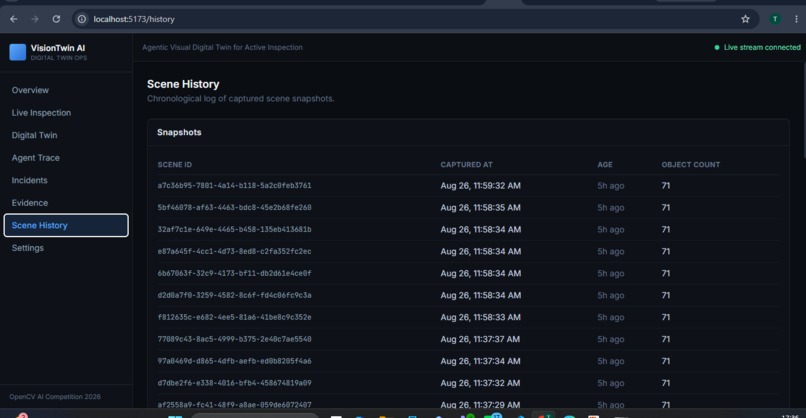Click captured time Aug 26, 11:37:37 AM
Screen dimensions: 806x418
coord(480,339)
